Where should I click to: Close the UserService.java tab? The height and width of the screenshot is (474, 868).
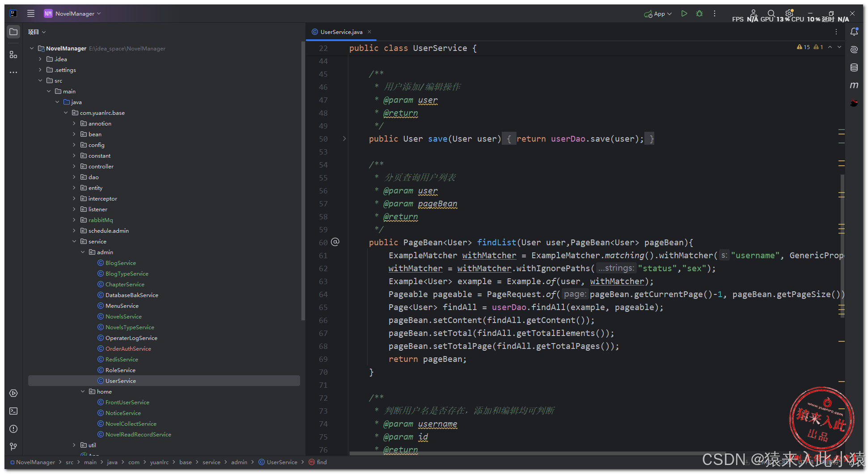coord(369,32)
